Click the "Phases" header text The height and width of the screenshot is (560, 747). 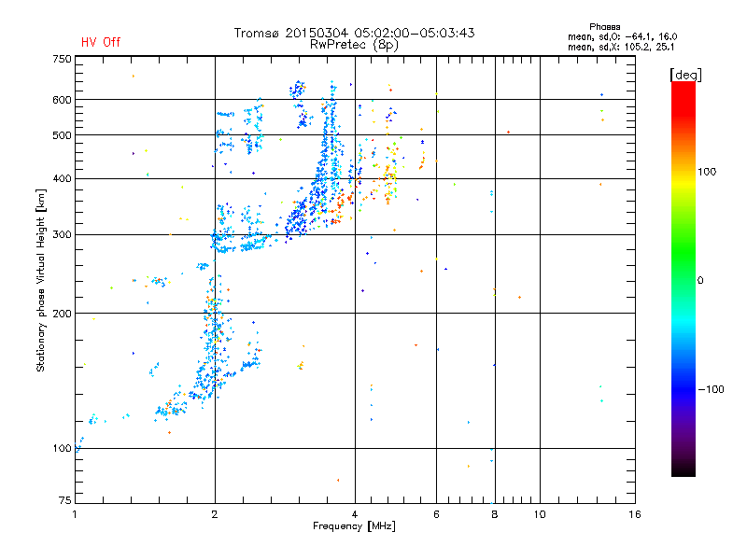click(604, 27)
